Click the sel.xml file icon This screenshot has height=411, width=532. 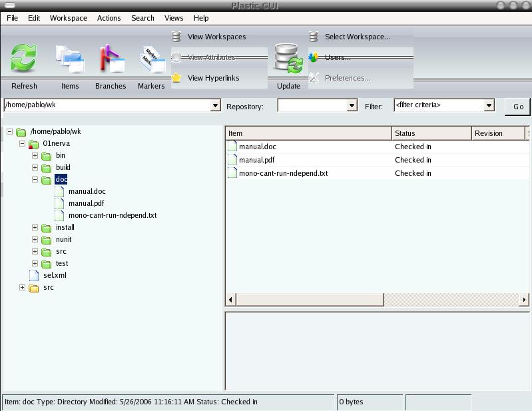(34, 275)
